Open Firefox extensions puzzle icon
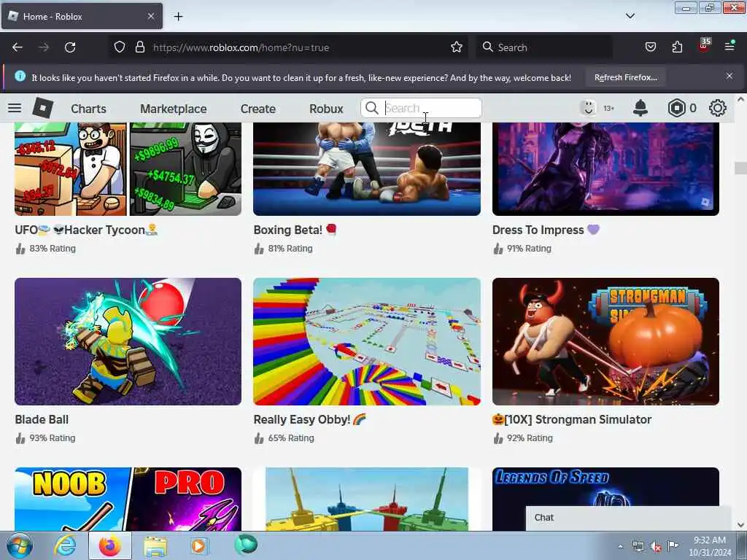The image size is (747, 560). coord(677,47)
